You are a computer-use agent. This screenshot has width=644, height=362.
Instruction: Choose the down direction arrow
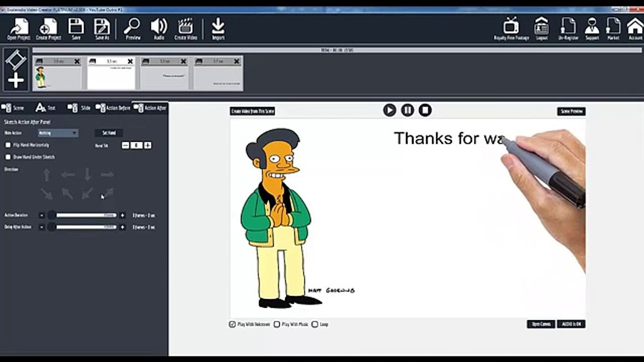tap(87, 175)
